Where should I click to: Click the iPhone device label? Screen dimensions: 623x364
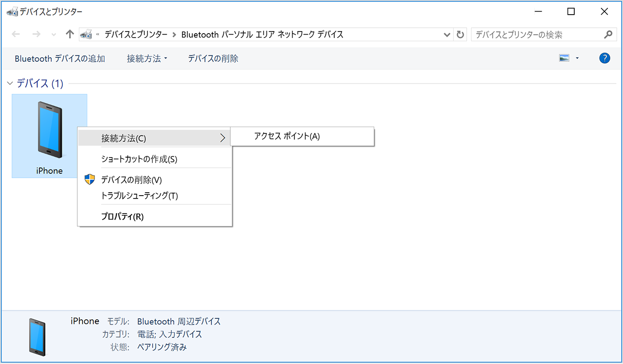(x=49, y=171)
